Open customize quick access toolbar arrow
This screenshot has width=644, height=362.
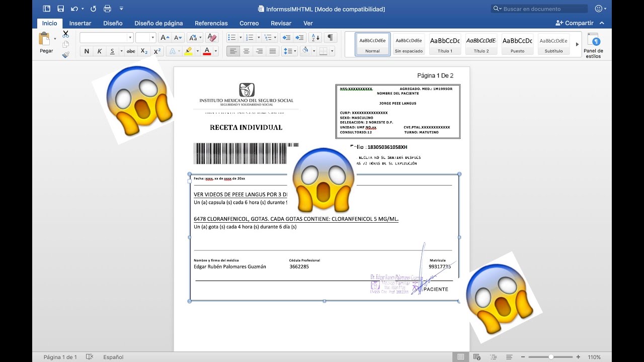(x=121, y=9)
